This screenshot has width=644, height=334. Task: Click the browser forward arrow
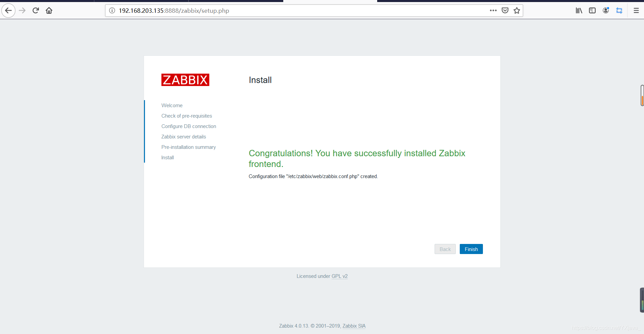[22, 10]
